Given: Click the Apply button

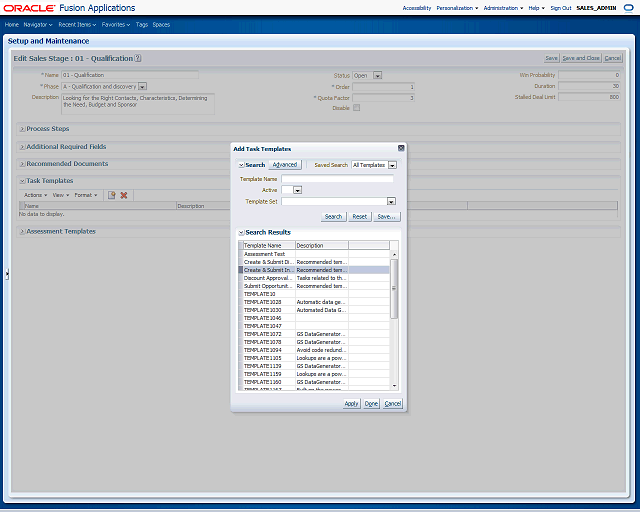Looking at the screenshot, I should click(351, 404).
